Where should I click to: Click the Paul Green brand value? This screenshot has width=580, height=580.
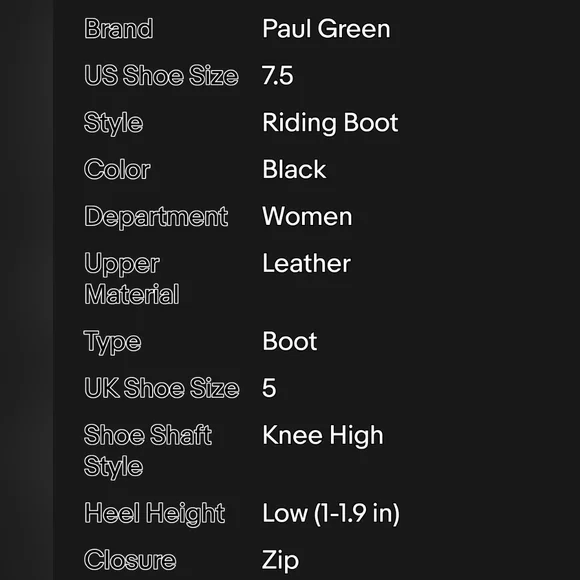(x=326, y=29)
